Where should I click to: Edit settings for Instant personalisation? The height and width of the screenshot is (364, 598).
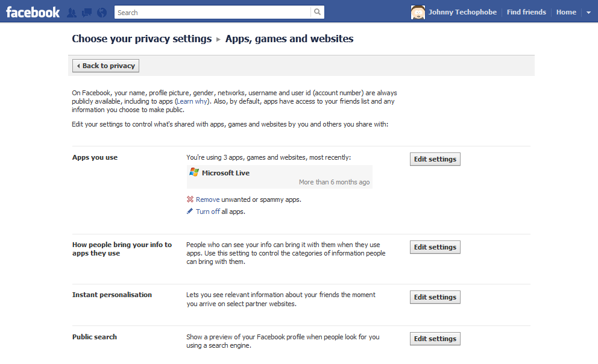pyautogui.click(x=435, y=297)
